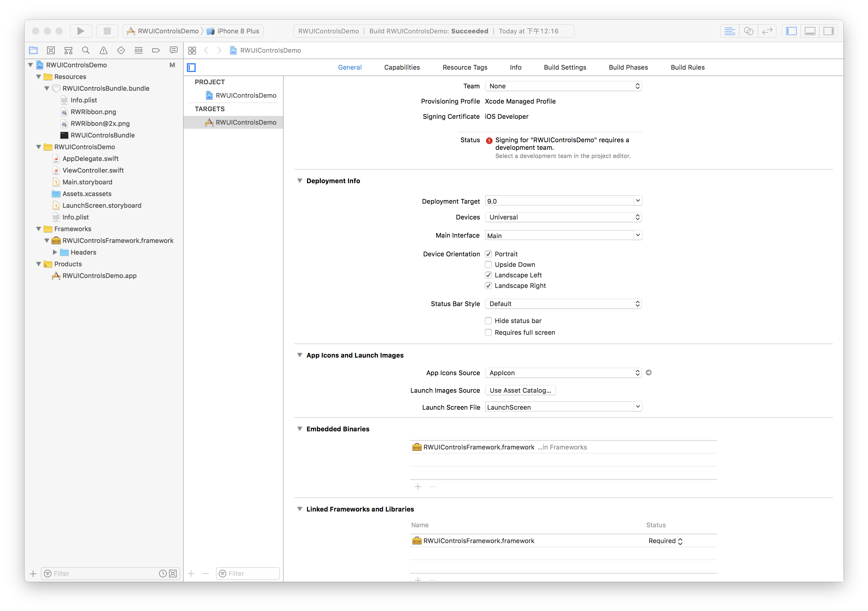
Task: Click the targets Filter input field
Action: tap(252, 574)
